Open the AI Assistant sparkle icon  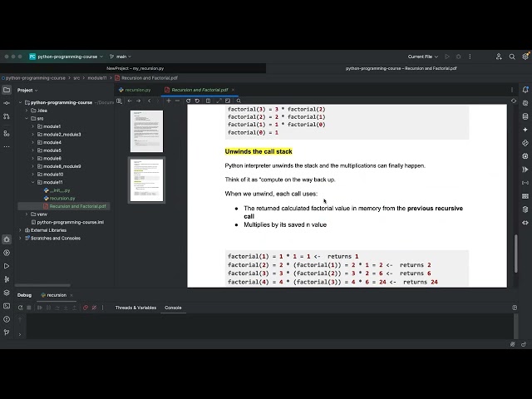pyautogui.click(x=525, y=130)
